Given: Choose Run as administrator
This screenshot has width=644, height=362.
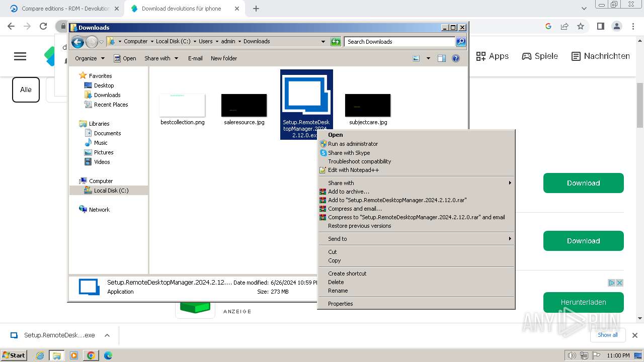Looking at the screenshot, I should pos(416,144).
